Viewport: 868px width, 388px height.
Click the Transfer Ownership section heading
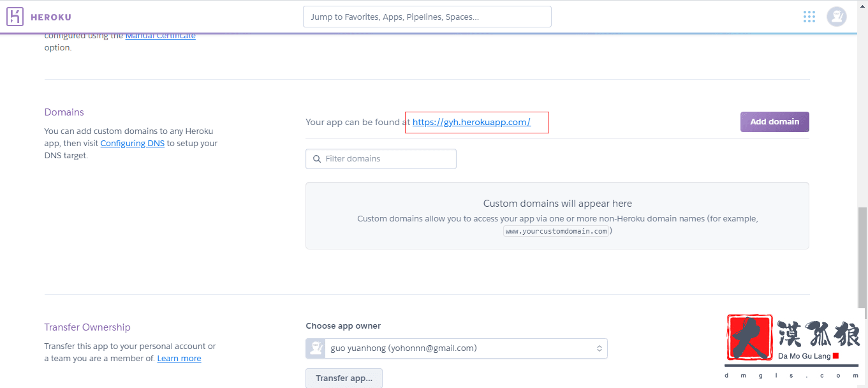(x=87, y=327)
